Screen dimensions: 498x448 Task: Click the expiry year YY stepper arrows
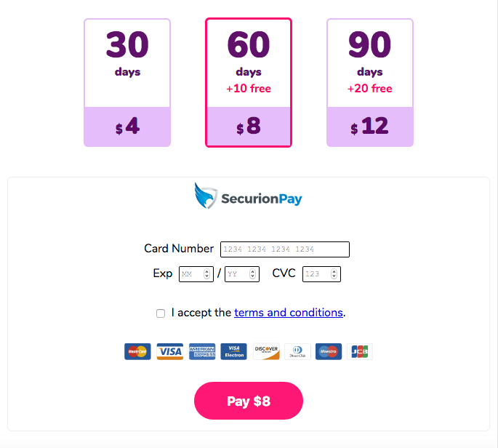click(253, 274)
